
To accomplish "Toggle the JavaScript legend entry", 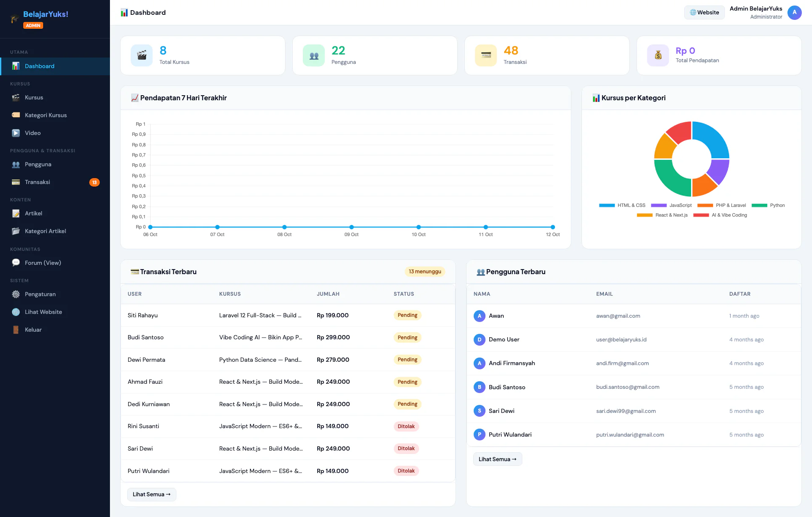I will click(x=671, y=205).
